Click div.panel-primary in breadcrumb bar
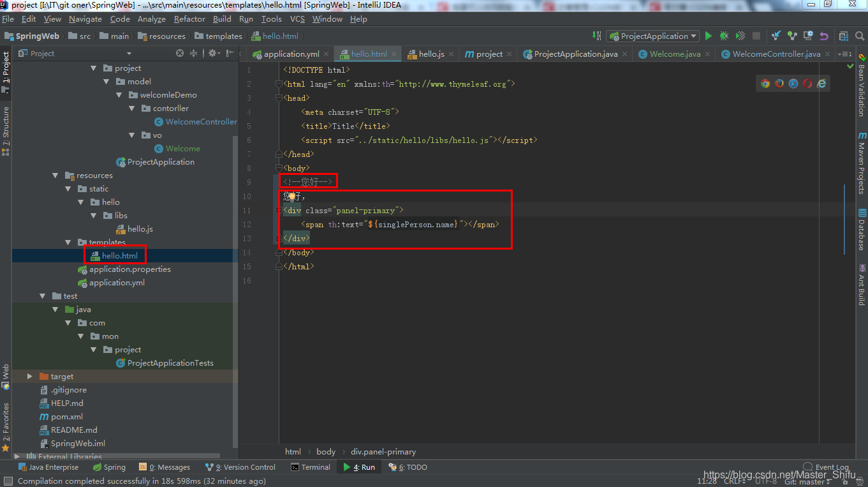 [383, 451]
